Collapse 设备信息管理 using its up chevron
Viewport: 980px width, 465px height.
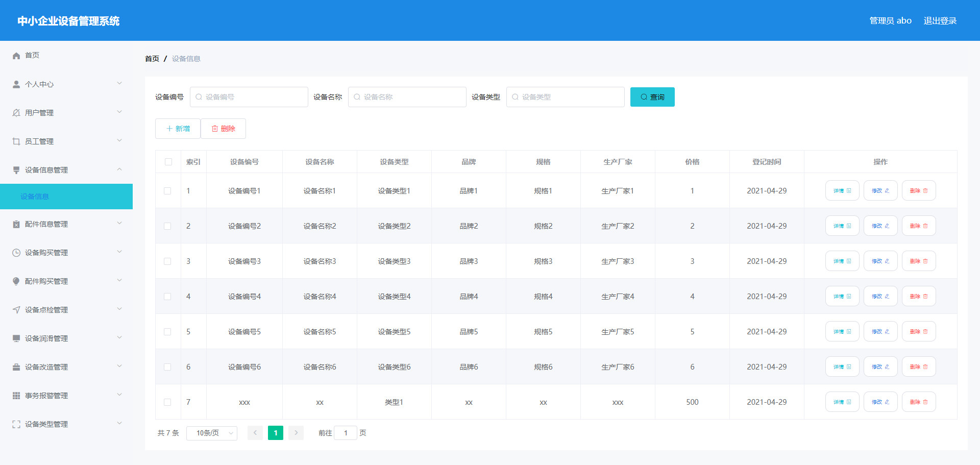[119, 169]
